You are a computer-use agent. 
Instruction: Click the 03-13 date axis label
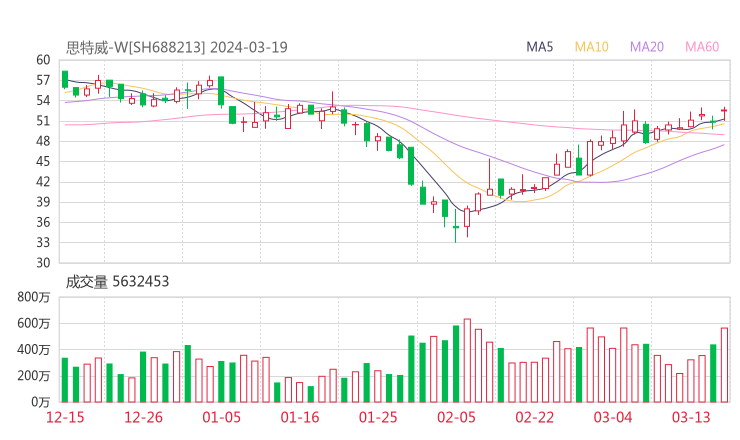[691, 417]
